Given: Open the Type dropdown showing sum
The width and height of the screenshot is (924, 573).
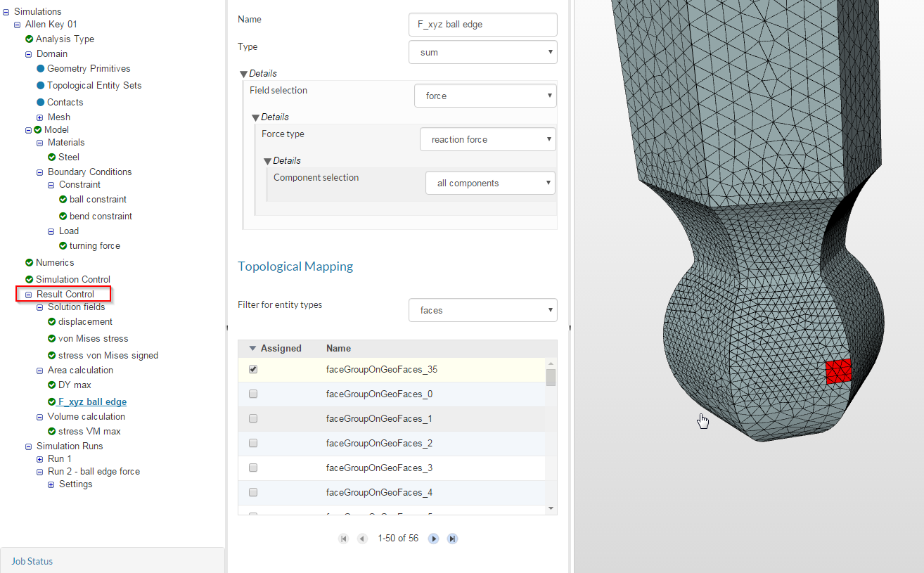Looking at the screenshot, I should (483, 51).
